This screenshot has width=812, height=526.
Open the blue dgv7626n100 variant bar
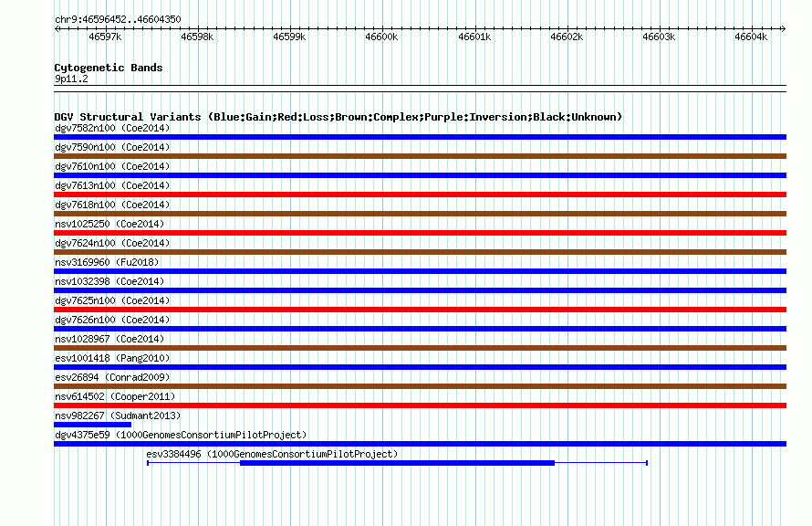(x=420, y=329)
